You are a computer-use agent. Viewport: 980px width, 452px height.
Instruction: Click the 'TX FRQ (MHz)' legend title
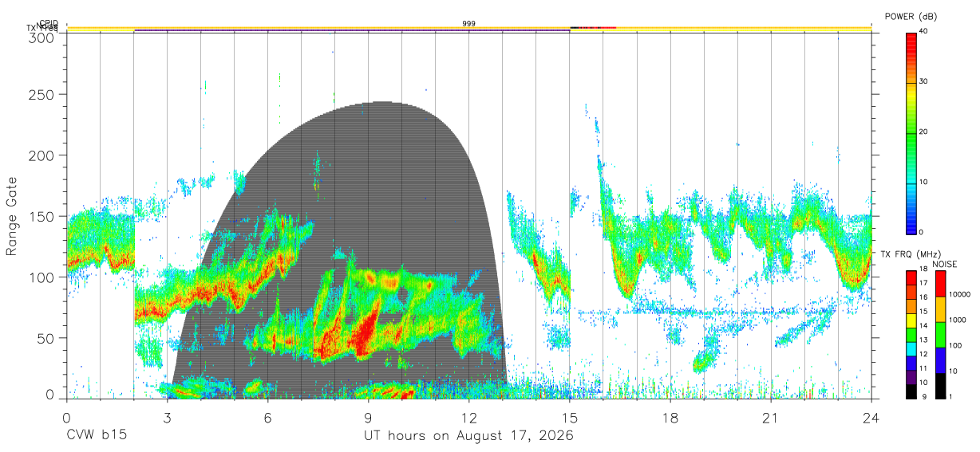911,254
